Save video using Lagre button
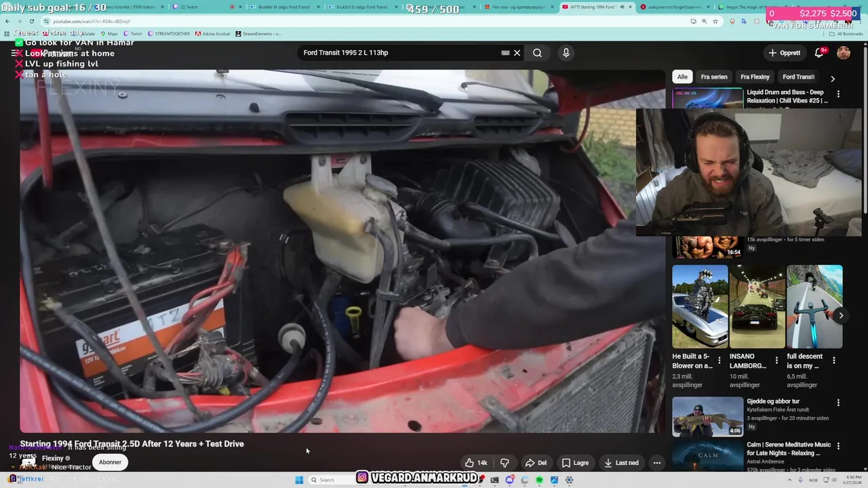The image size is (868, 488). 575,463
